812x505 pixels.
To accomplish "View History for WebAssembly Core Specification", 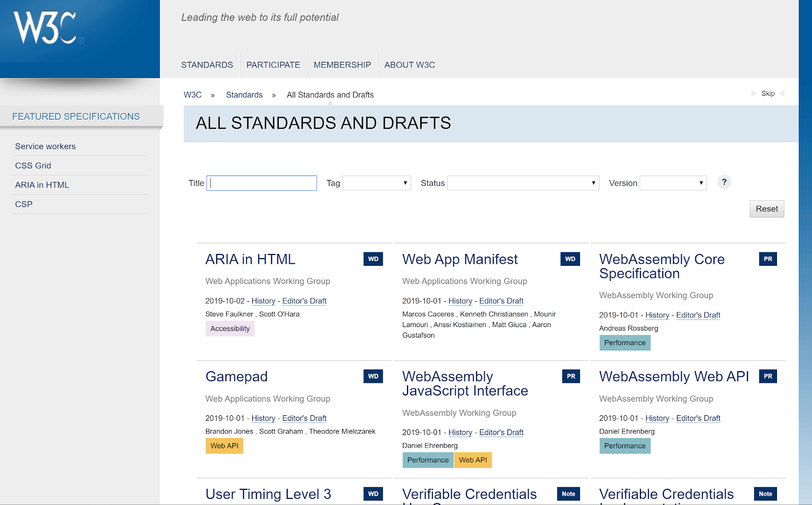I will point(657,315).
